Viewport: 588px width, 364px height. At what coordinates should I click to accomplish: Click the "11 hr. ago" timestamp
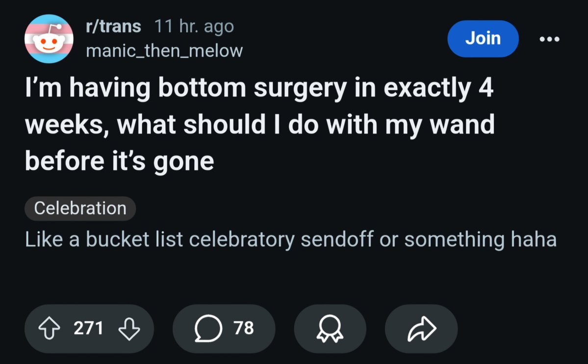point(194,26)
